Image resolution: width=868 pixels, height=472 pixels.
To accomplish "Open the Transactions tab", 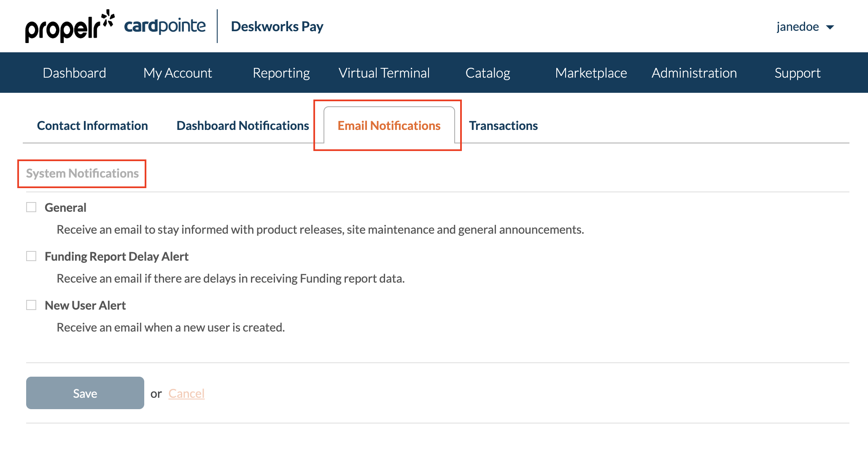I will point(503,126).
